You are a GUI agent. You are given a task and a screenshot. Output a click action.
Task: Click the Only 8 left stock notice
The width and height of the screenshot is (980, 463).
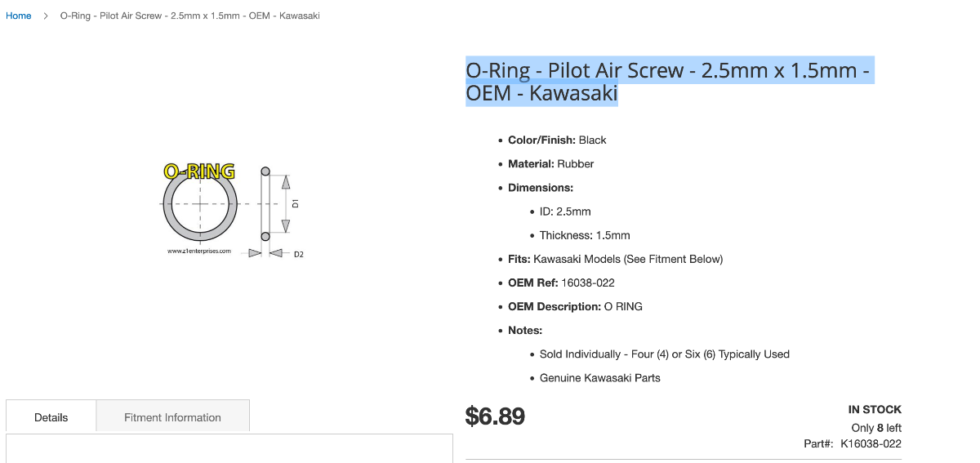(875, 427)
